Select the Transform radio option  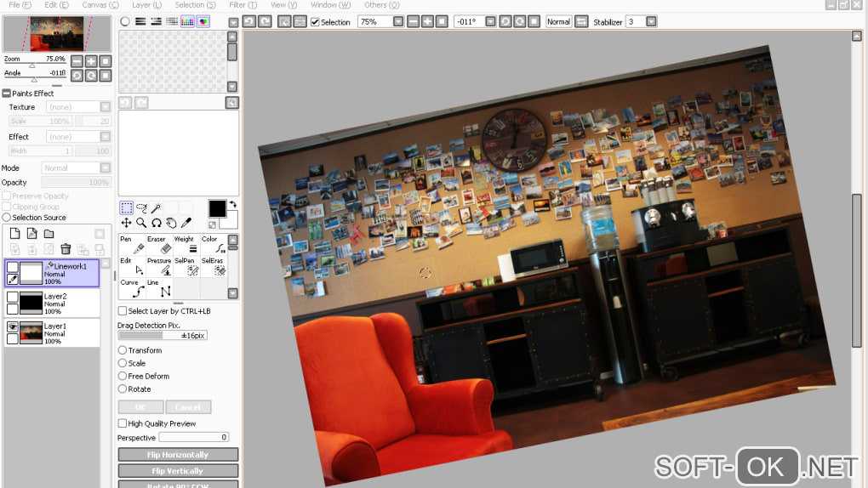123,350
